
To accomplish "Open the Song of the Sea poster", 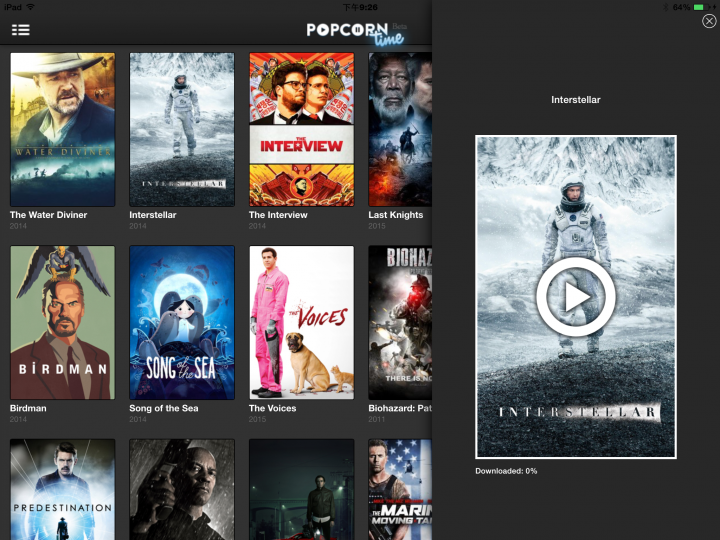I will (x=182, y=322).
